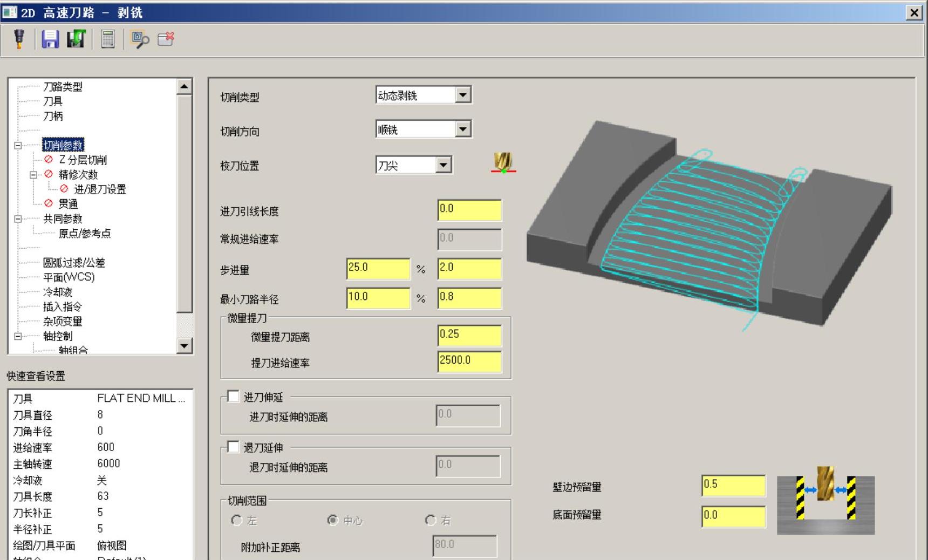Click the blue floppy disk save icon
The image size is (928, 560).
point(50,39)
